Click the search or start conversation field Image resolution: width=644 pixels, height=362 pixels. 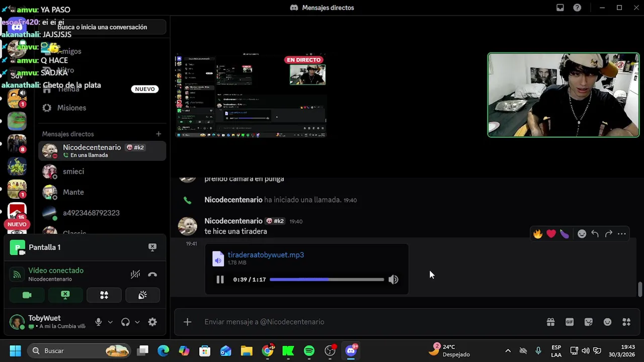[102, 27]
